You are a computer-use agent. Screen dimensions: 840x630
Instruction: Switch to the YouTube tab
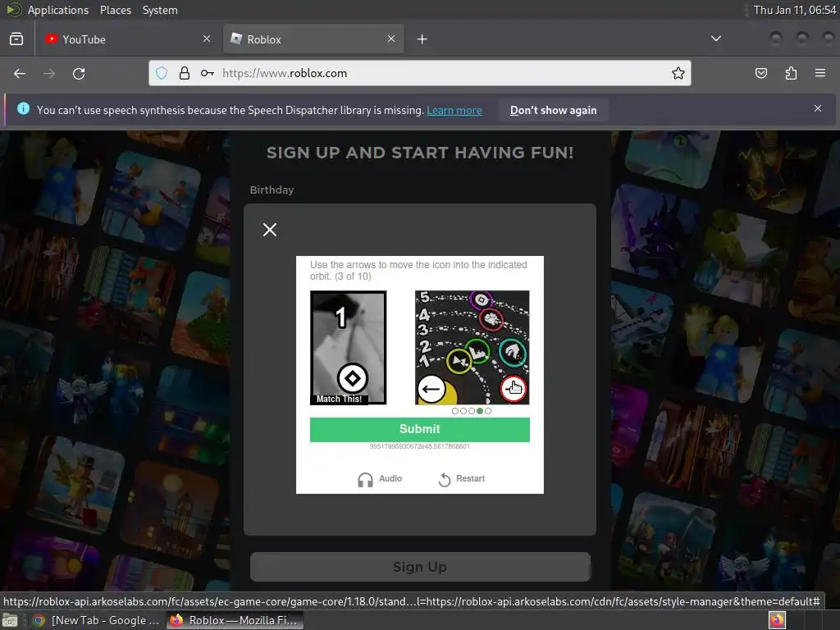(127, 39)
